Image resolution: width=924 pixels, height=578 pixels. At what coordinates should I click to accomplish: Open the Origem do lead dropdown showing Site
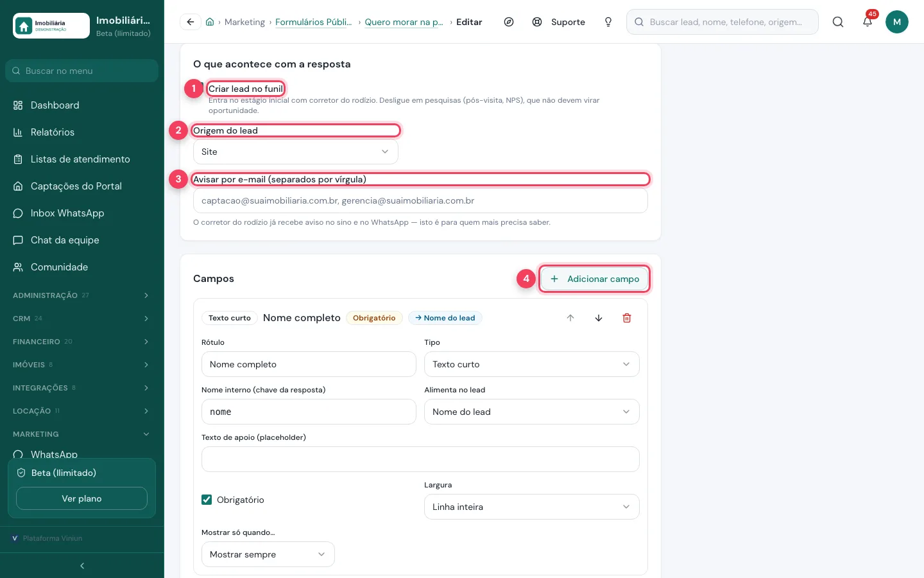pyautogui.click(x=296, y=152)
